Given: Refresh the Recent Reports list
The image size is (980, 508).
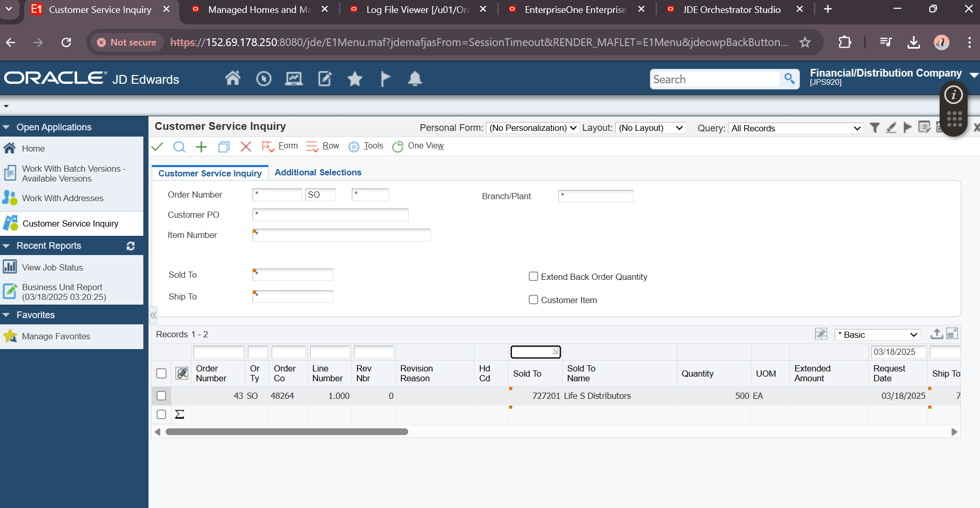Looking at the screenshot, I should (x=130, y=246).
